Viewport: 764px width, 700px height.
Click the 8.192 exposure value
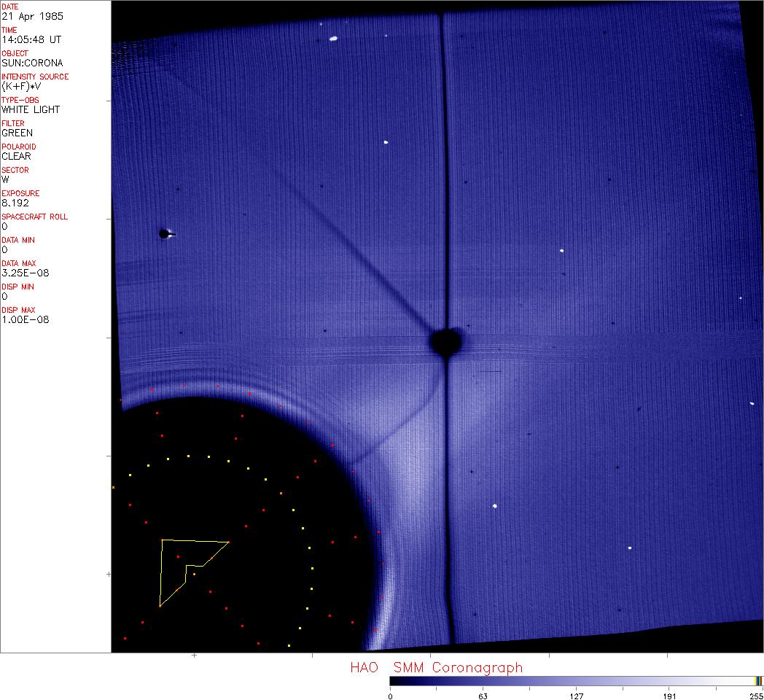(15, 203)
